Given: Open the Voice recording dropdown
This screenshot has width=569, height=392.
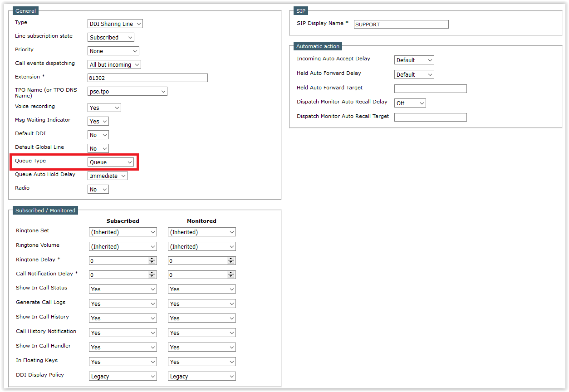Looking at the screenshot, I should click(104, 108).
